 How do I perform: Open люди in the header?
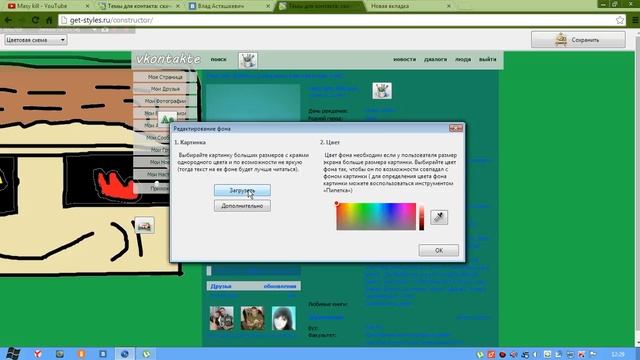coord(463,59)
